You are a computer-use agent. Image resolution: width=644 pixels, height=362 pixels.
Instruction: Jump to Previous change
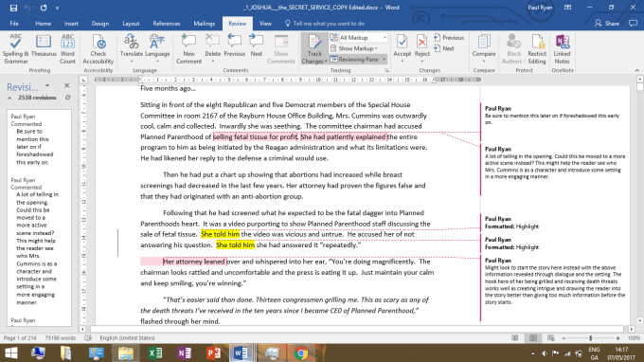[x=449, y=37]
